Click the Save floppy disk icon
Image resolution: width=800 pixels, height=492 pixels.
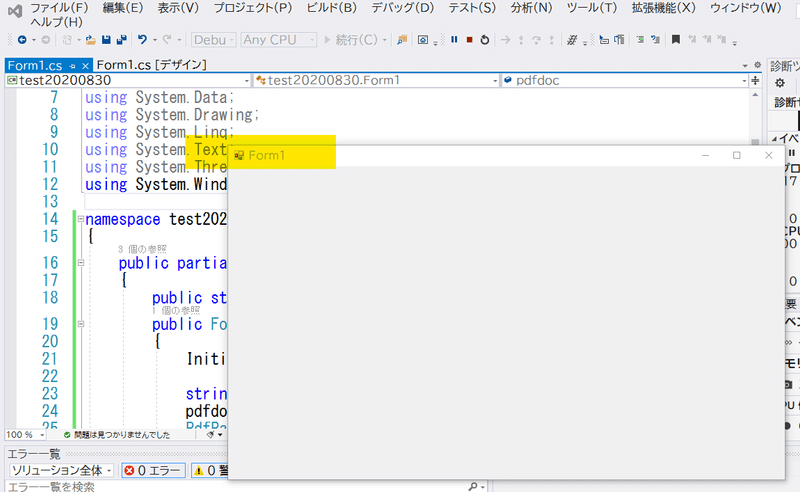[x=106, y=39]
